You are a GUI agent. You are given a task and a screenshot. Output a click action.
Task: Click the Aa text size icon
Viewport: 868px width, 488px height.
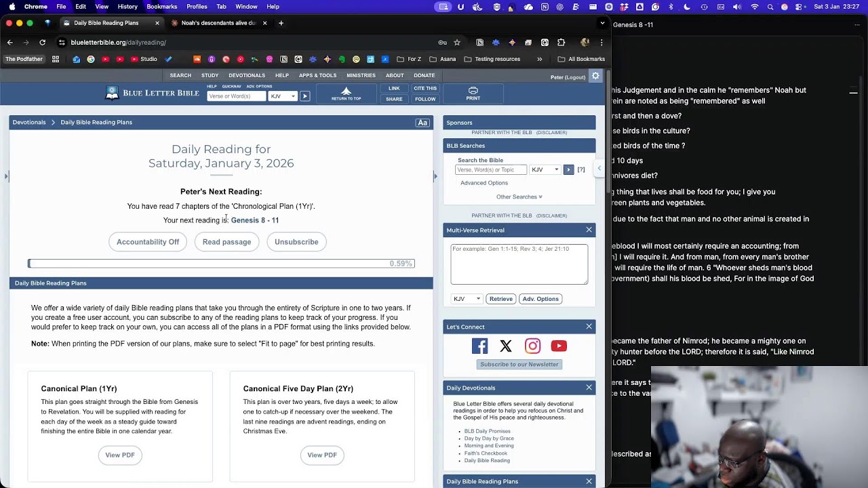[422, 123]
